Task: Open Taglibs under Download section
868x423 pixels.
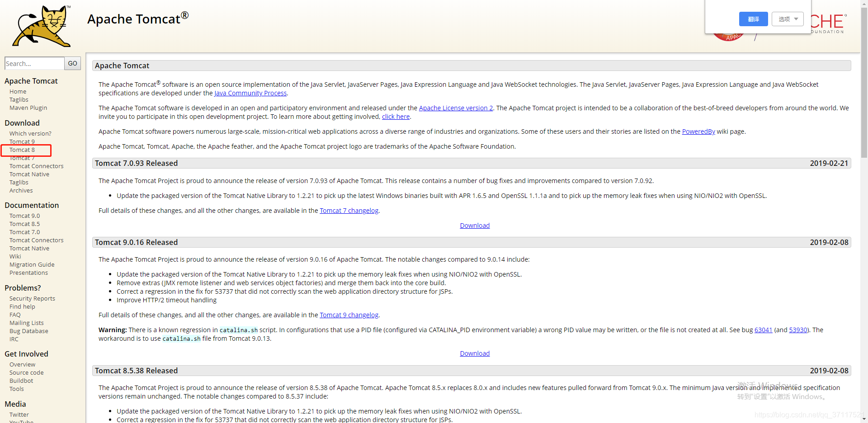Action: tap(19, 182)
